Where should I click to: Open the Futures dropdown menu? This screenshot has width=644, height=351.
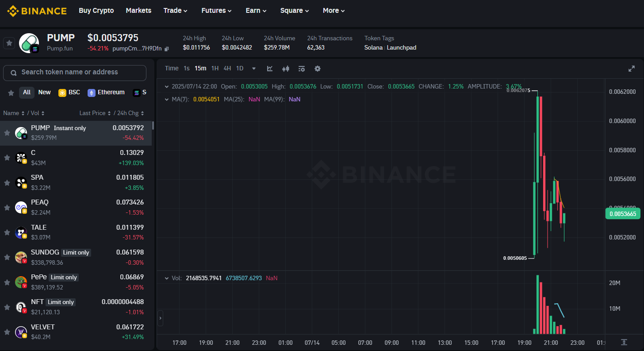coord(217,11)
